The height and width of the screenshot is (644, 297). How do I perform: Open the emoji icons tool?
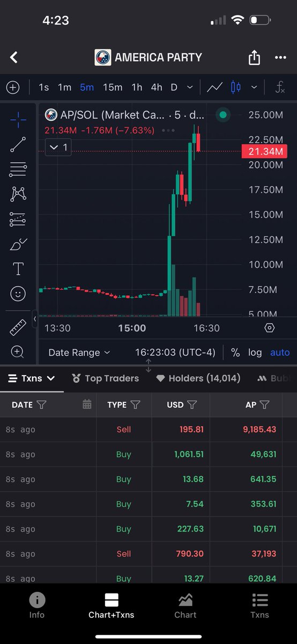(x=18, y=294)
